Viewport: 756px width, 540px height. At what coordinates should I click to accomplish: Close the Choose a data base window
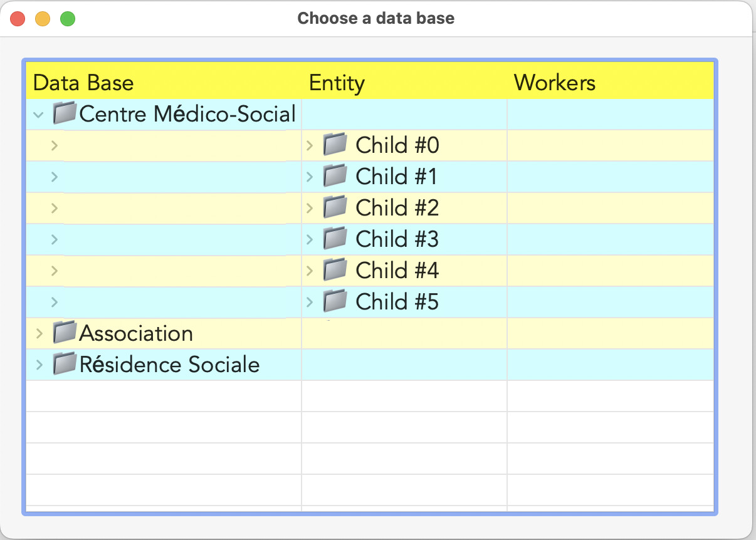tap(18, 19)
